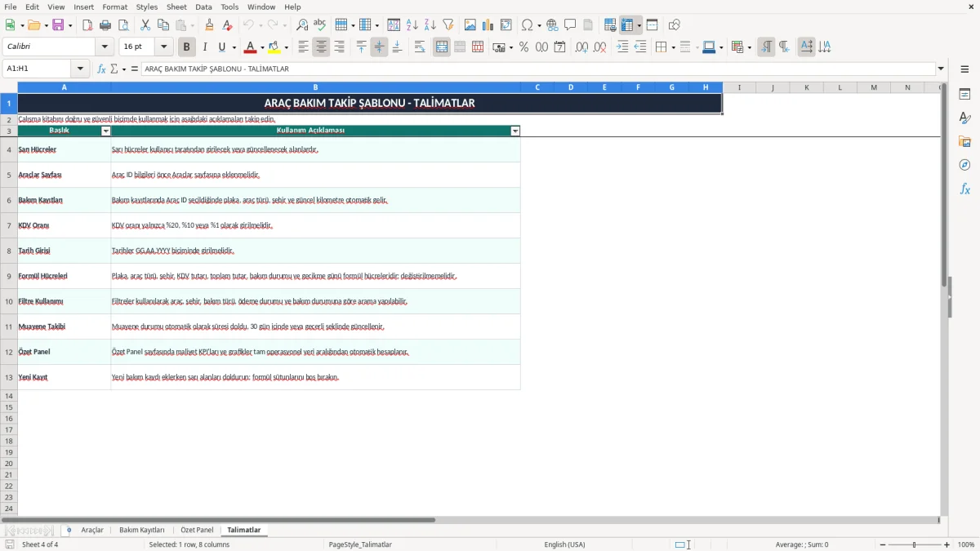Open Print Preview toggle
The width and height of the screenshot is (980, 551).
(x=123, y=25)
